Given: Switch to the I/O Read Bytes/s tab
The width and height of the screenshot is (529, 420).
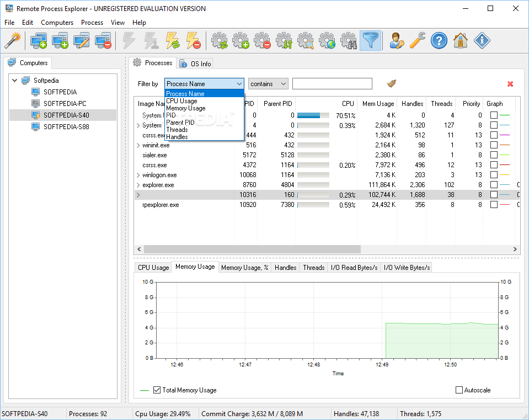Looking at the screenshot, I should pyautogui.click(x=354, y=267).
